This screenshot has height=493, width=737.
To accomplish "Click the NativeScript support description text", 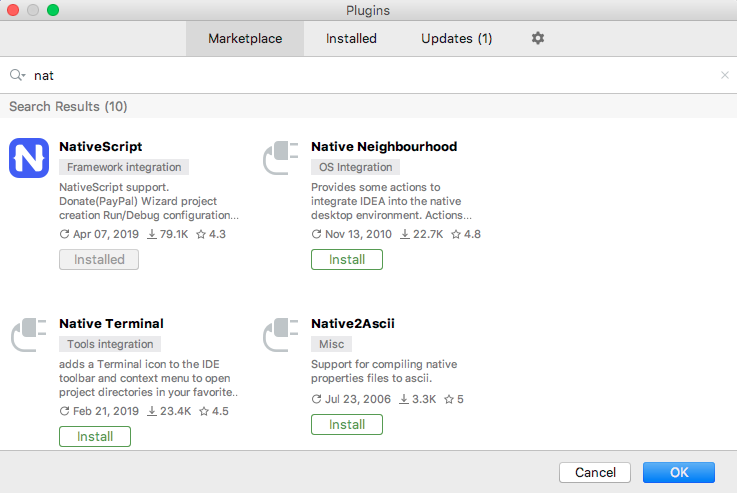I will 149,201.
